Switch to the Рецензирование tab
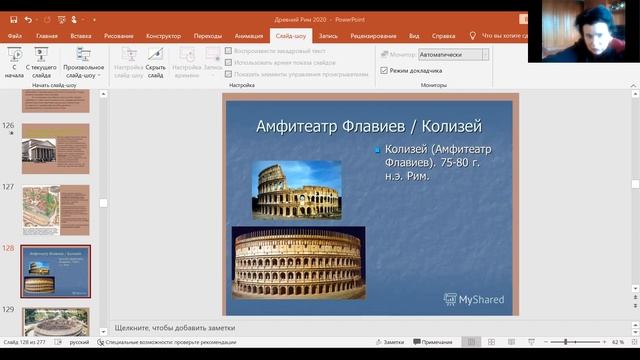This screenshot has height=360, width=640. coord(373,36)
